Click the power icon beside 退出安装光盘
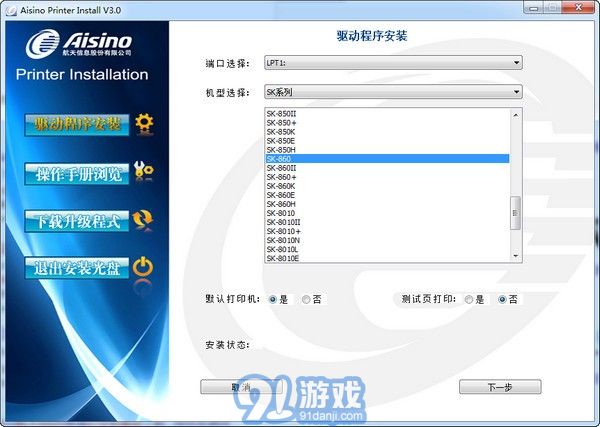The height and width of the screenshot is (427, 600). pos(143,267)
